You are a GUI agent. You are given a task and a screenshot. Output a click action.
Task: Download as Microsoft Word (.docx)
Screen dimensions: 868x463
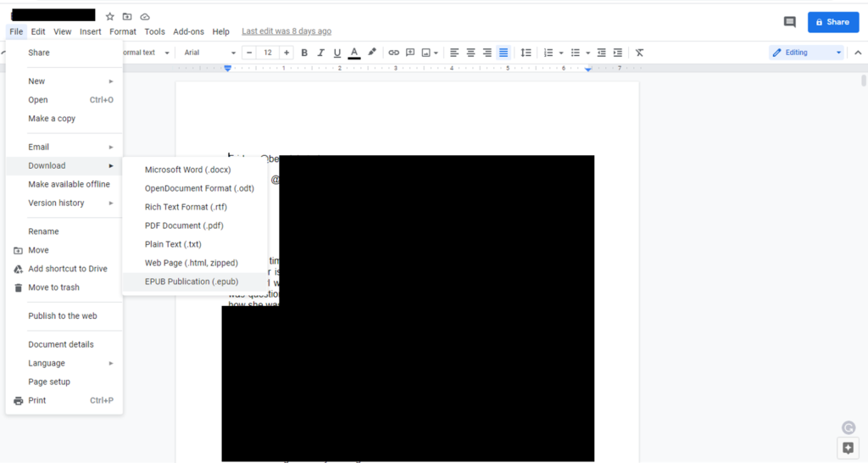click(x=195, y=170)
